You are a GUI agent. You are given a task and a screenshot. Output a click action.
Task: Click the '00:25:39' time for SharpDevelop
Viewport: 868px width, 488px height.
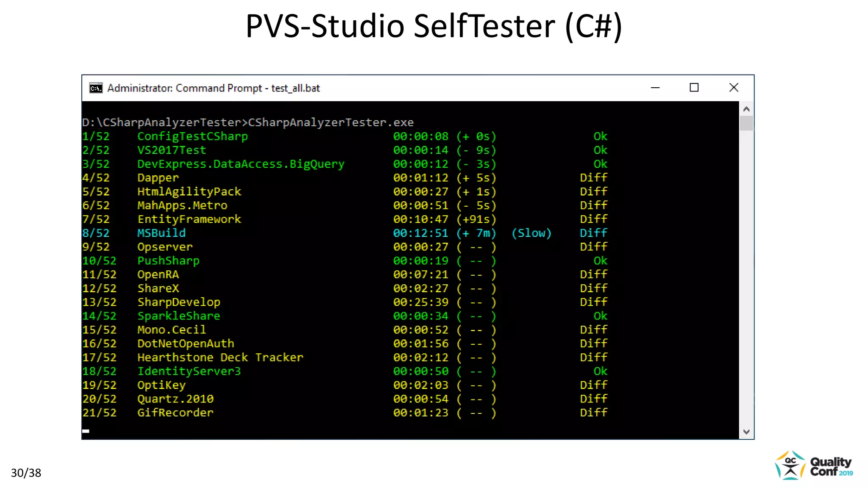420,302
